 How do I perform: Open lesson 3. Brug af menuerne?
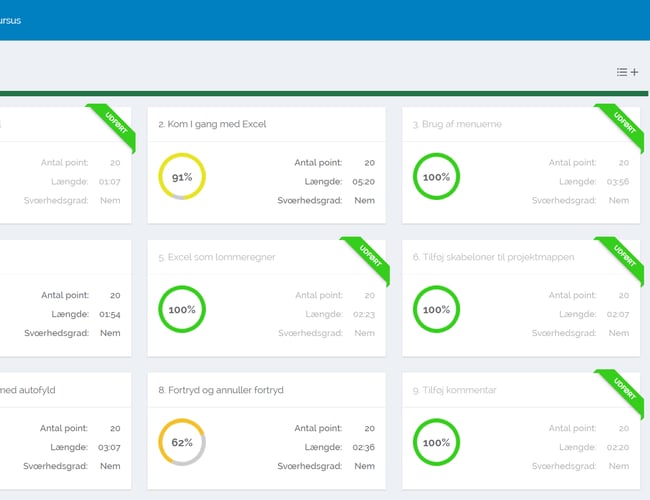(x=457, y=124)
